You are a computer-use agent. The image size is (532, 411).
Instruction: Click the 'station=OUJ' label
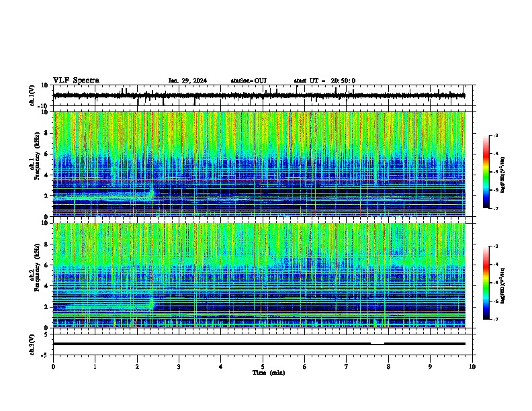point(249,81)
